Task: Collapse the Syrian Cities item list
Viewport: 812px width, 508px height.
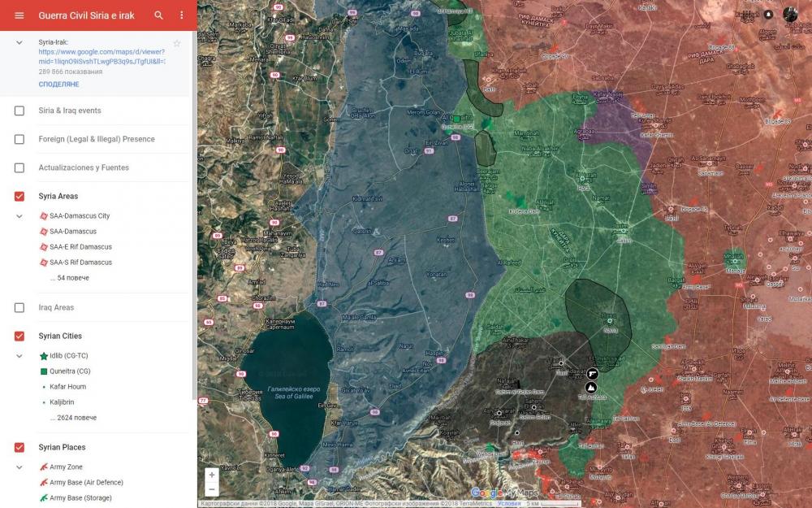Action: pyautogui.click(x=19, y=356)
